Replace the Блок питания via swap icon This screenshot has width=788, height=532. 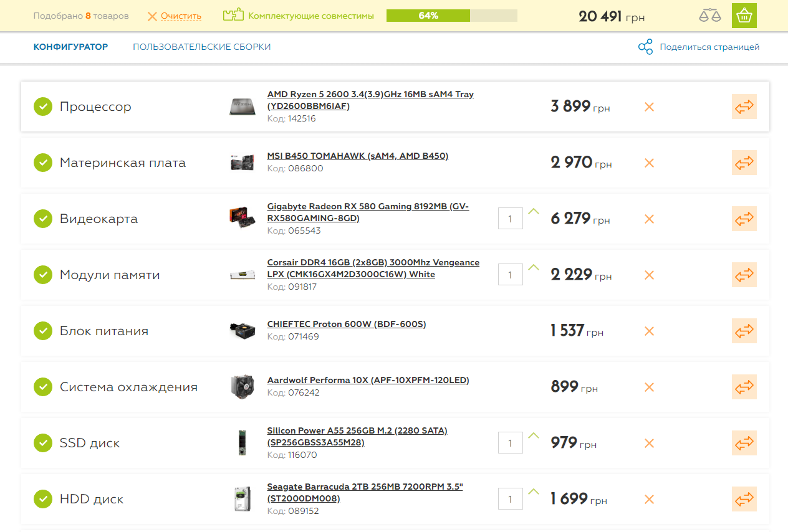click(x=744, y=331)
